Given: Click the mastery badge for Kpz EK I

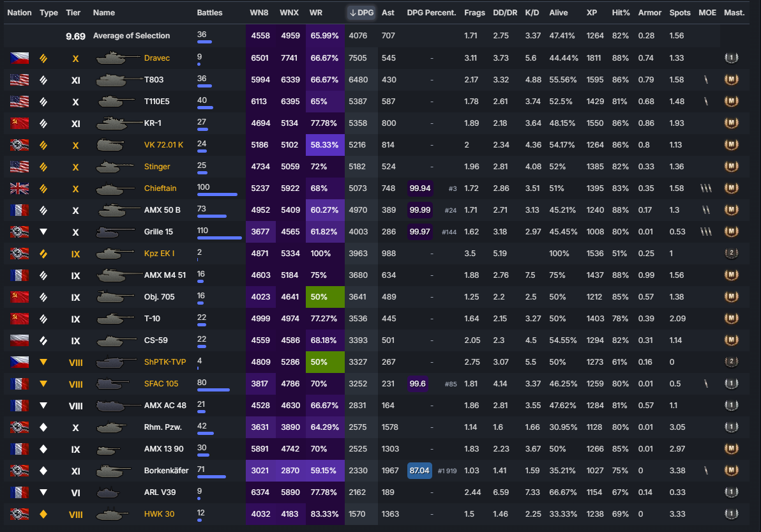Looking at the screenshot, I should pyautogui.click(x=731, y=254).
